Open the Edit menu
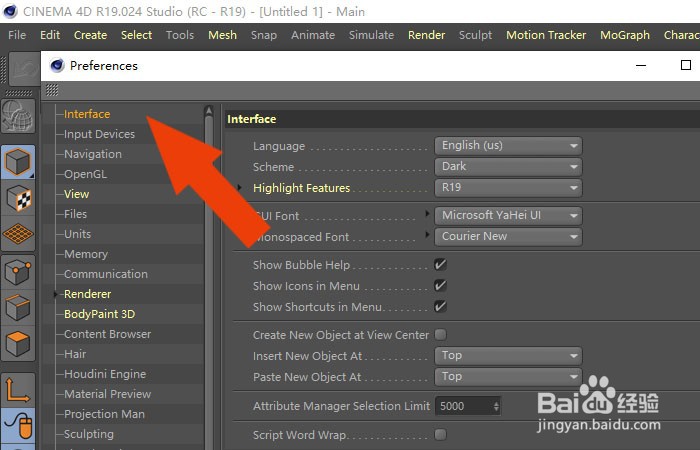This screenshot has width=700, height=450. point(50,35)
